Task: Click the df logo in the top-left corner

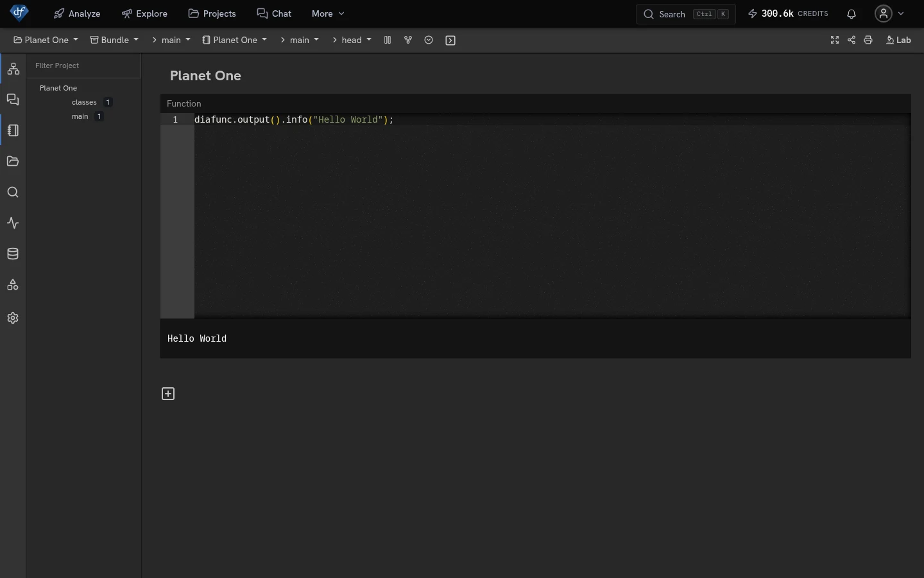Action: coord(19,13)
